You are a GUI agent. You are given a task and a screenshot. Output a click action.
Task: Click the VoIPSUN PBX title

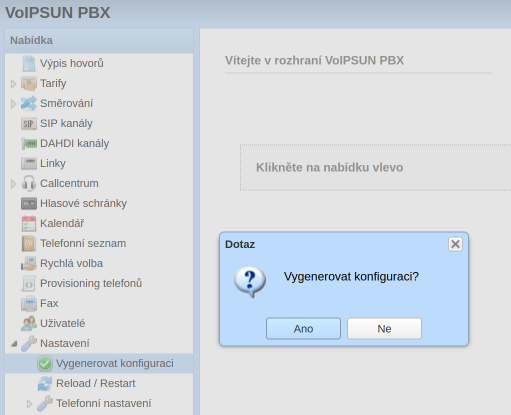click(x=57, y=13)
